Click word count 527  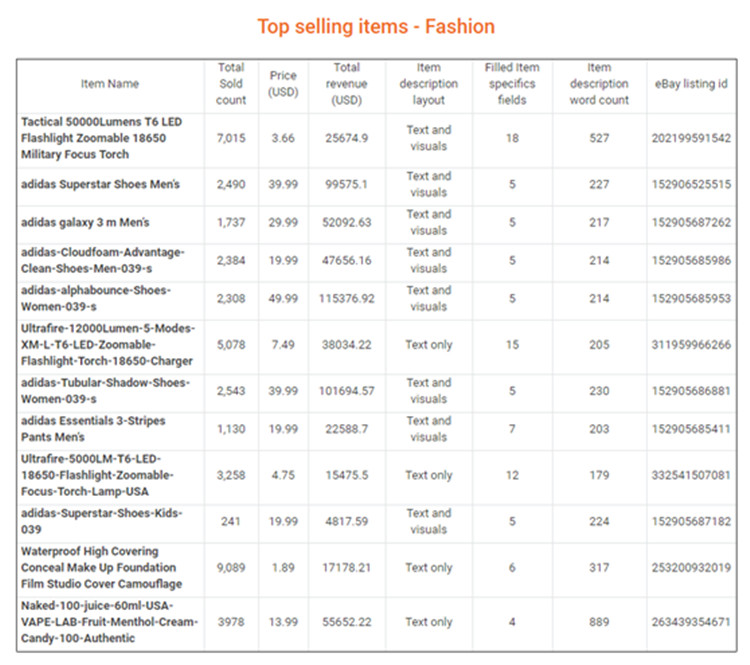599,138
